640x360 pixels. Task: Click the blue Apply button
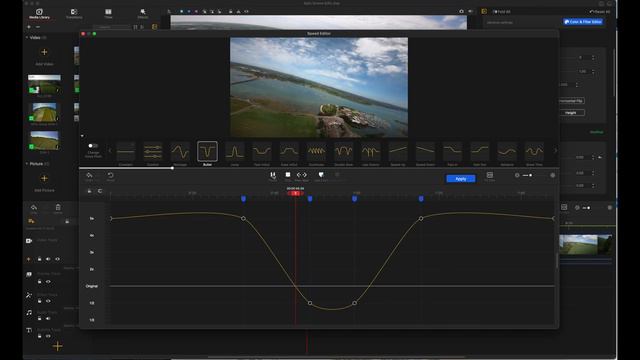(460, 179)
